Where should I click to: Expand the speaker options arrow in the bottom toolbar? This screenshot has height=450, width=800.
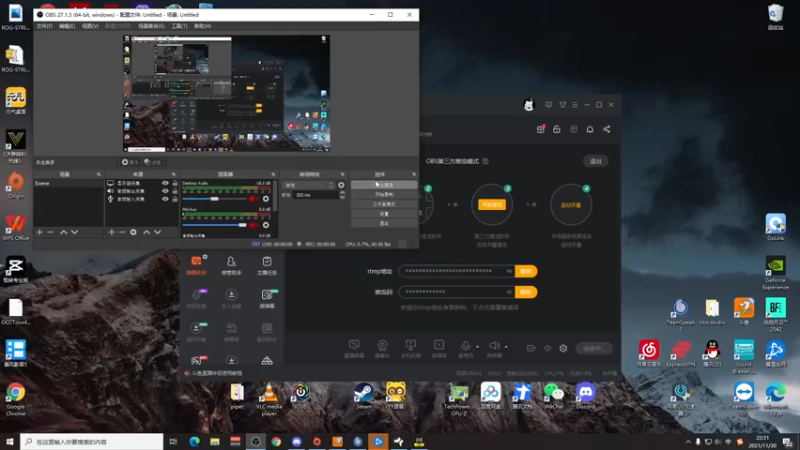[x=506, y=346]
